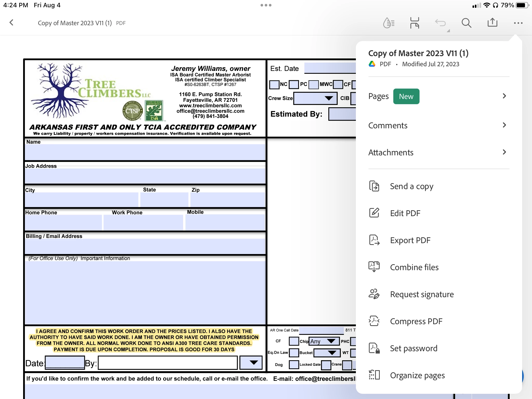532x399 pixels.
Task: Check the NC checkbox
Action: 274,84
